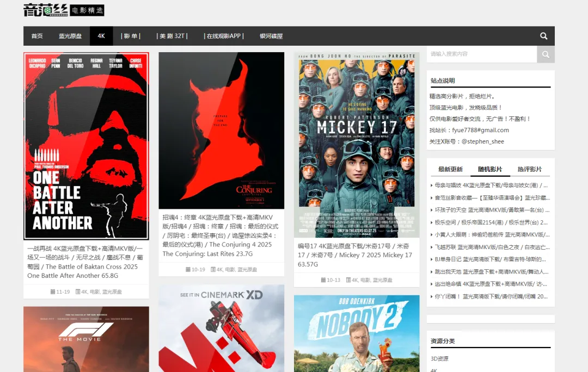Open the 飞越苏联 蓝光高清MKV版 list item
Viewport: 588px width, 372px height.
(492, 247)
